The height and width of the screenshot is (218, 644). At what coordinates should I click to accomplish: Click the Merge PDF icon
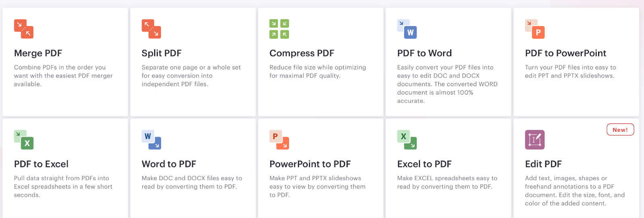coord(24,29)
